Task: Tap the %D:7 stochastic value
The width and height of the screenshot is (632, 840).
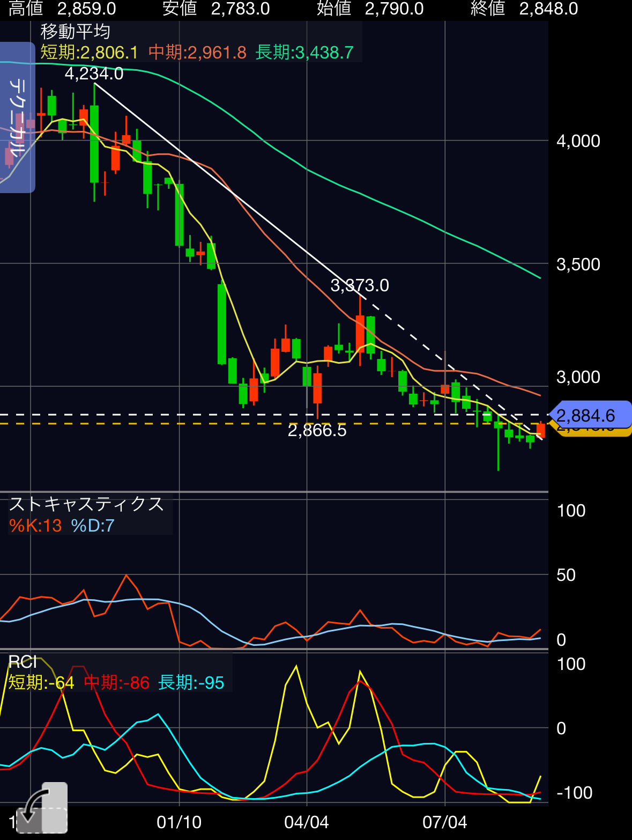Action: point(93,526)
